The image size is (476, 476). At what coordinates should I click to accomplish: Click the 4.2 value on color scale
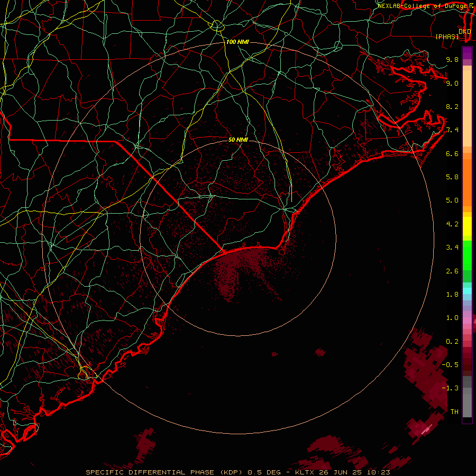coord(452,224)
